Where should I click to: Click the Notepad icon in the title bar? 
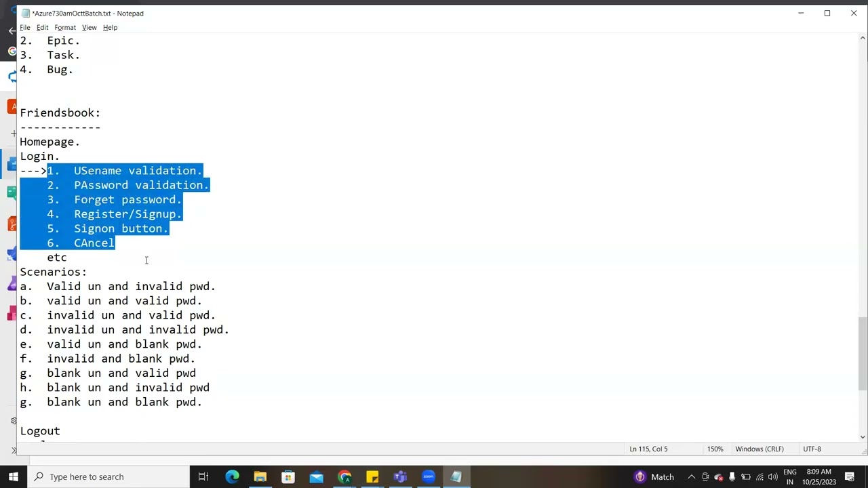coord(26,13)
